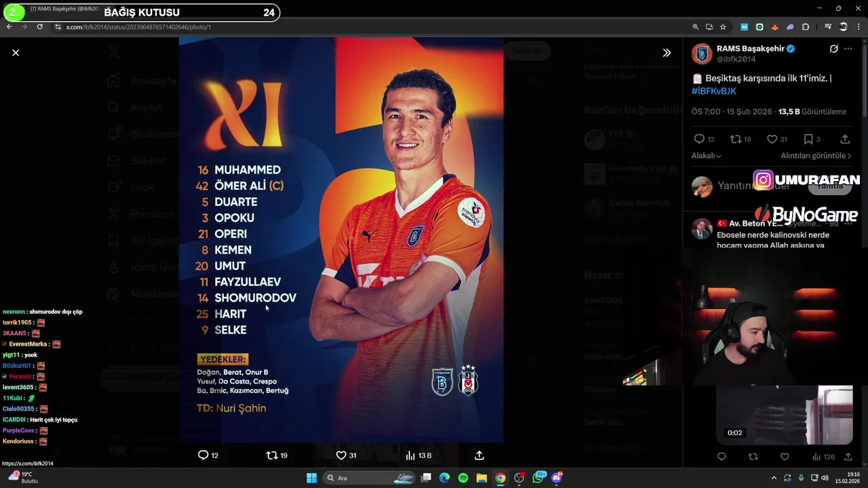Open Alıntıları görüntüle quotes link
This screenshot has width=868, height=488.
pos(816,156)
